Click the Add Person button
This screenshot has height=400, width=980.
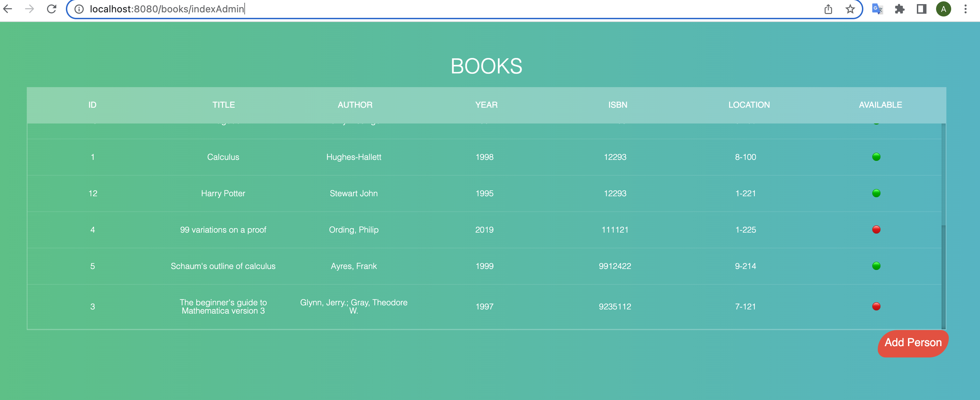pos(913,343)
